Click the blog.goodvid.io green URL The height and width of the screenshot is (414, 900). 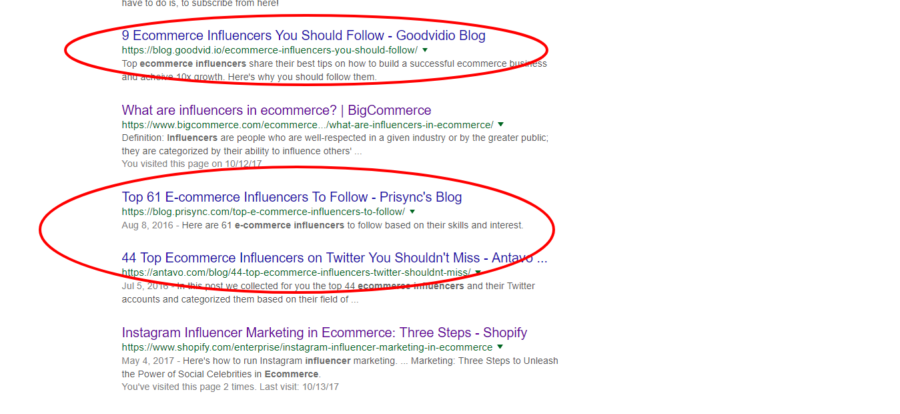coord(270,50)
